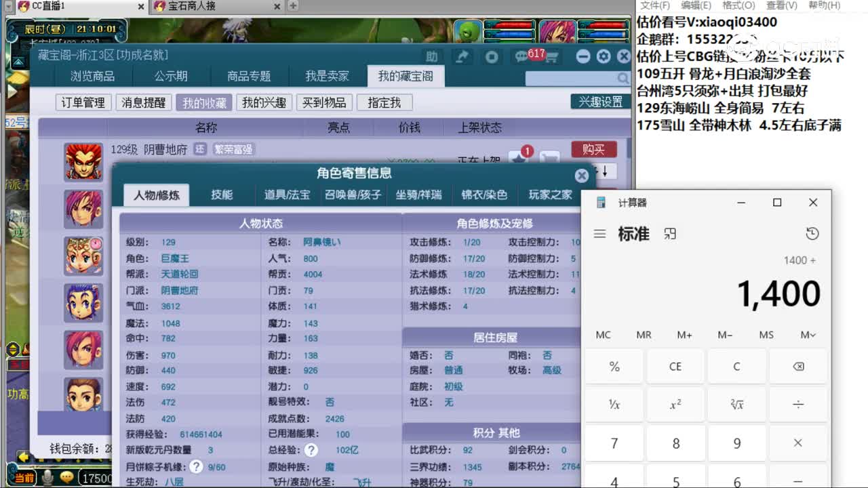Open the Calculator navigation hamburger menu
The height and width of the screenshot is (488, 868).
[599, 233]
